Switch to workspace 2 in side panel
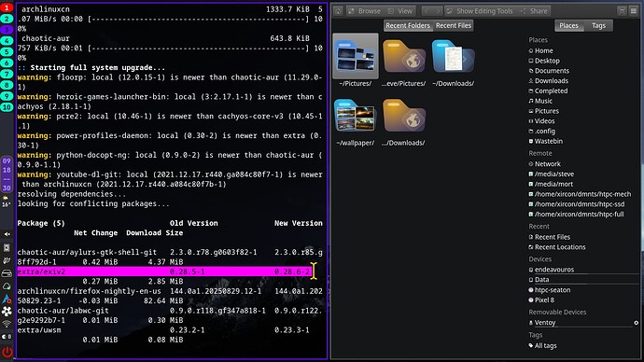The height and width of the screenshot is (362, 644). point(7,19)
